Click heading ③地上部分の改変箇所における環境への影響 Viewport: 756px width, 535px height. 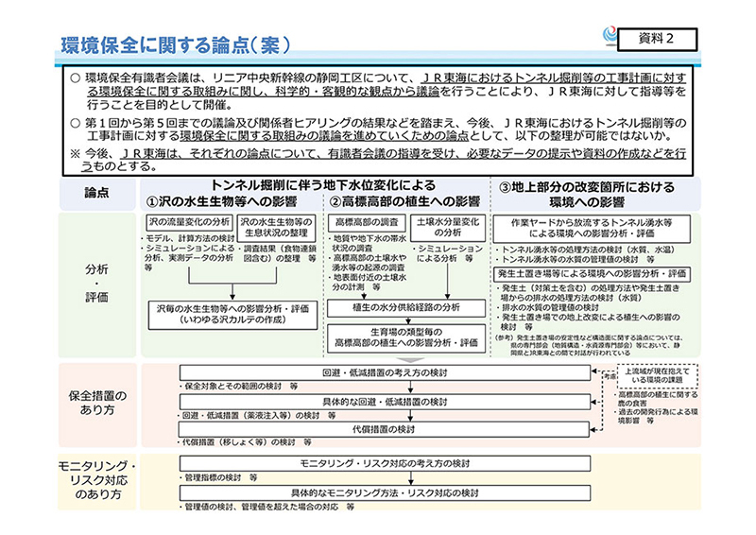coord(587,195)
